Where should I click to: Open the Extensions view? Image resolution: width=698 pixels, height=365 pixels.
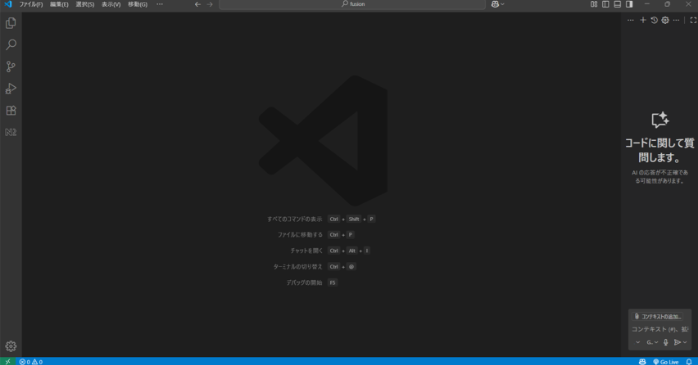pos(11,110)
